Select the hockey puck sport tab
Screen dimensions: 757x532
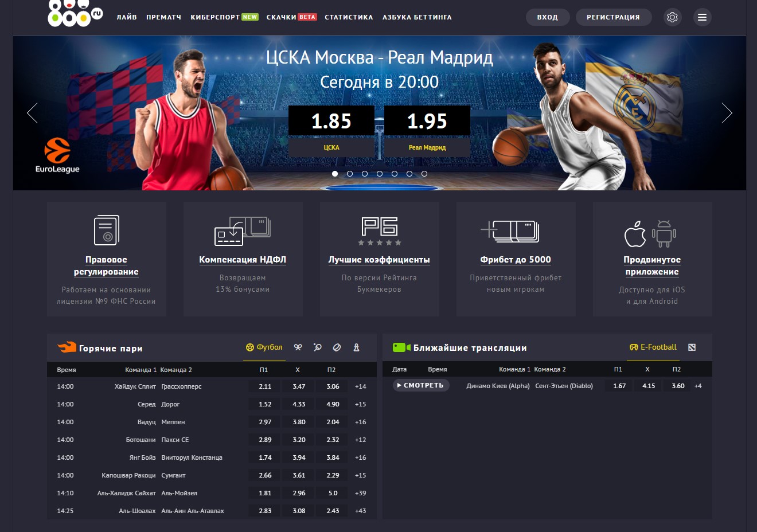point(337,347)
